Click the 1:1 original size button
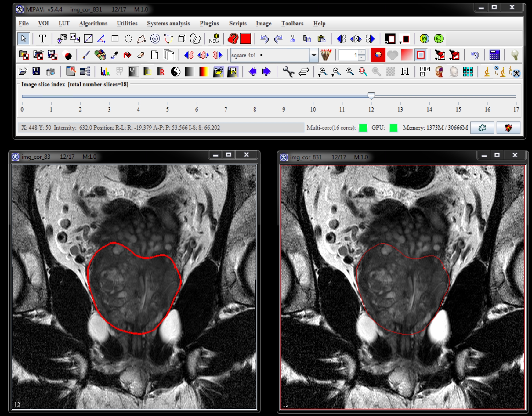This screenshot has height=416, width=532. pos(405,72)
